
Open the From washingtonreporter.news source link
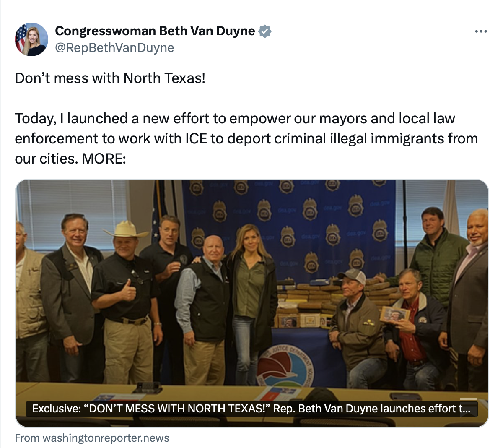tap(92, 438)
